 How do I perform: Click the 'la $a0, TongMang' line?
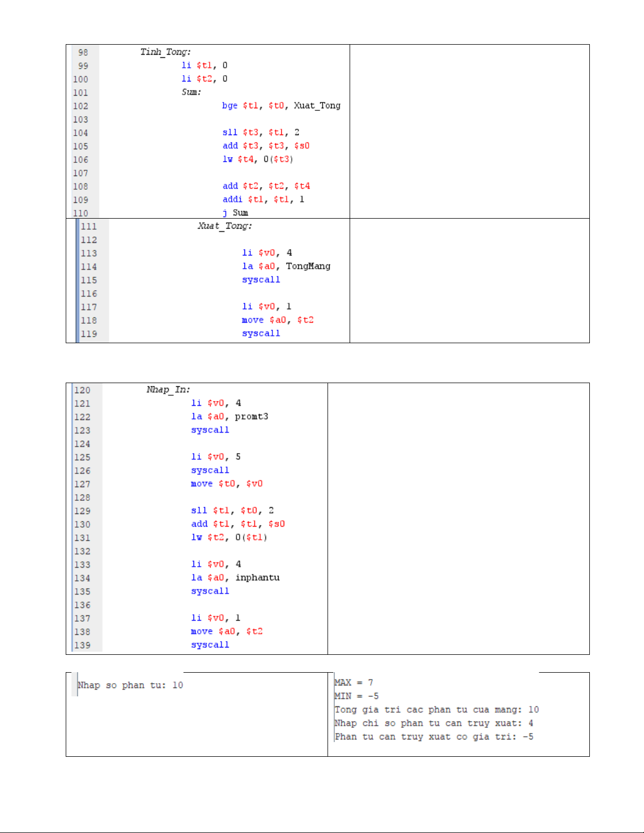point(286,266)
